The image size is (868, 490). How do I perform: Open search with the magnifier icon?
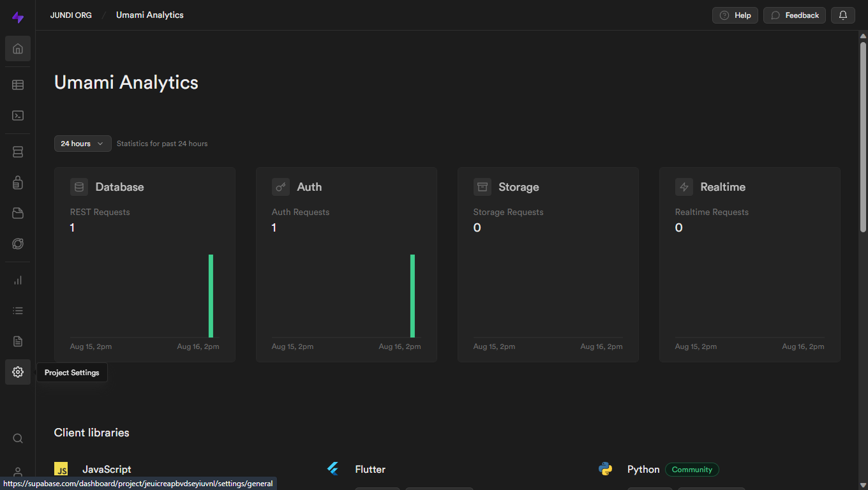18,438
